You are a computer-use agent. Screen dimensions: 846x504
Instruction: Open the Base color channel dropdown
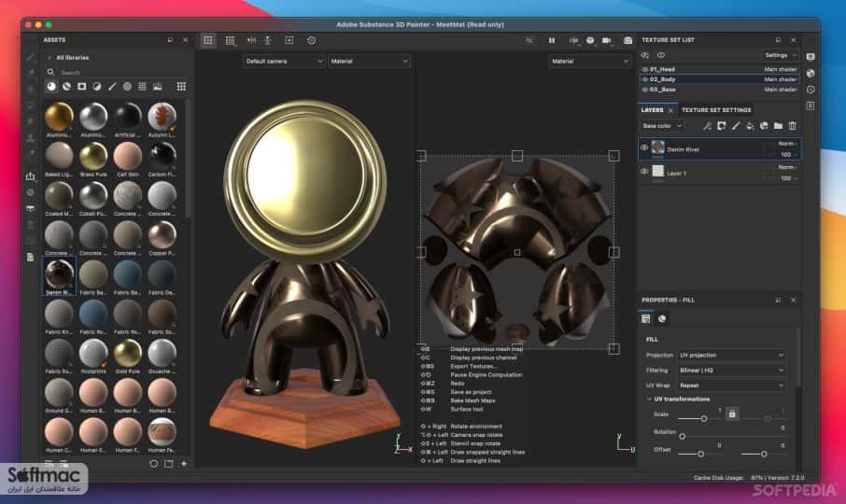662,126
